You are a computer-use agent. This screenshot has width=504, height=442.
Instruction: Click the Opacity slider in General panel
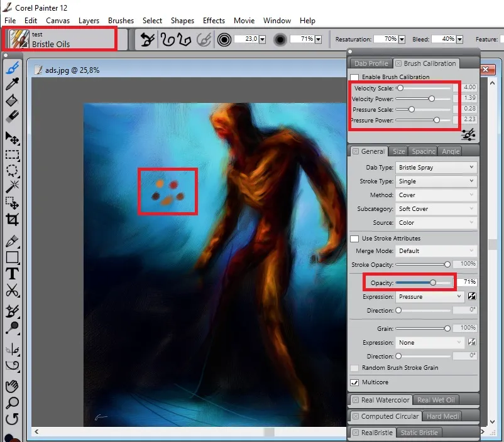(423, 283)
